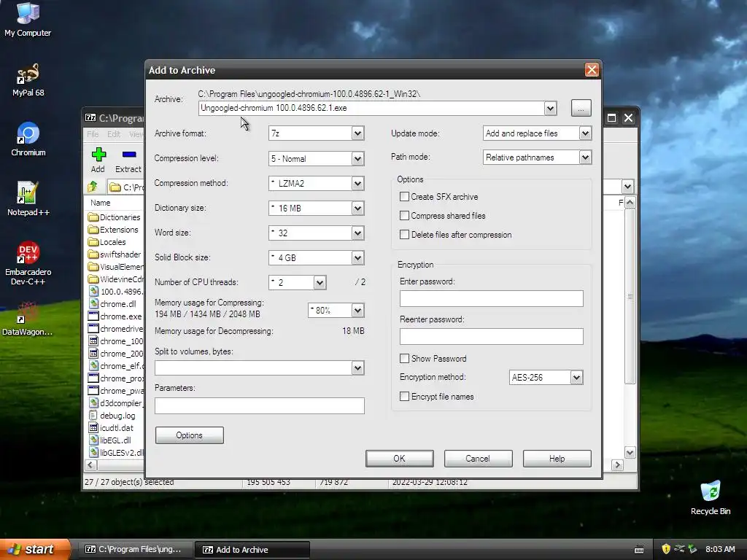The width and height of the screenshot is (747, 560).
Task: Toggle Show Password checkbox
Action: click(x=404, y=359)
